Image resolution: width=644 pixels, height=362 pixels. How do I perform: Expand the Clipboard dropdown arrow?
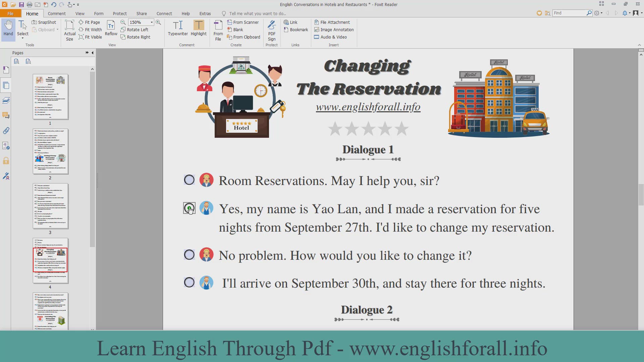click(x=57, y=30)
